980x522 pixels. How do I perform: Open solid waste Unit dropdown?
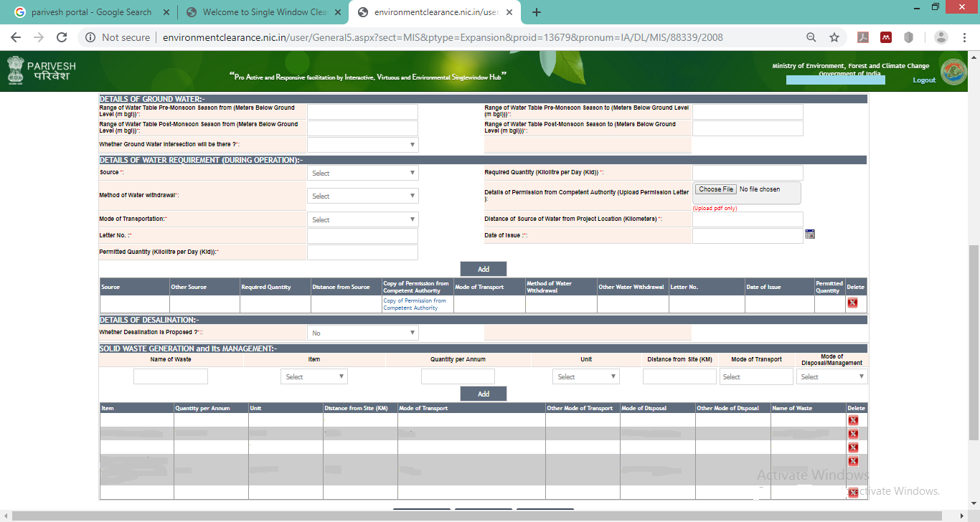coord(585,376)
